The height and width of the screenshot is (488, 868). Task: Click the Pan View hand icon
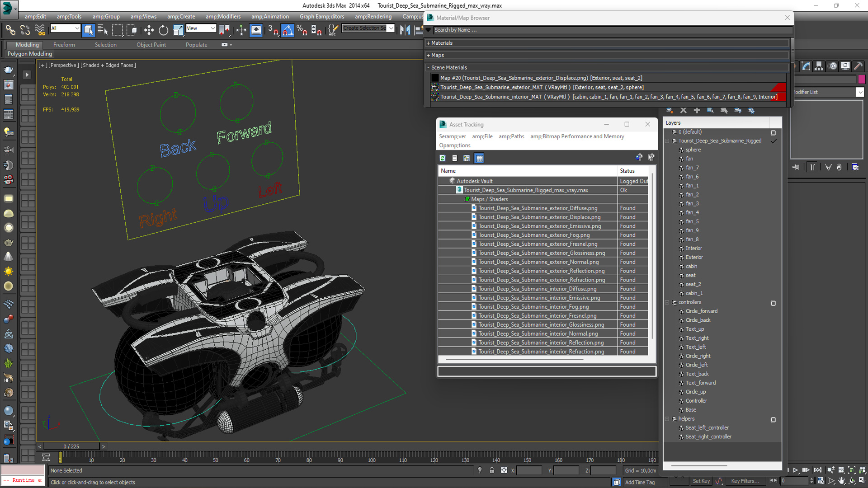[x=841, y=481]
